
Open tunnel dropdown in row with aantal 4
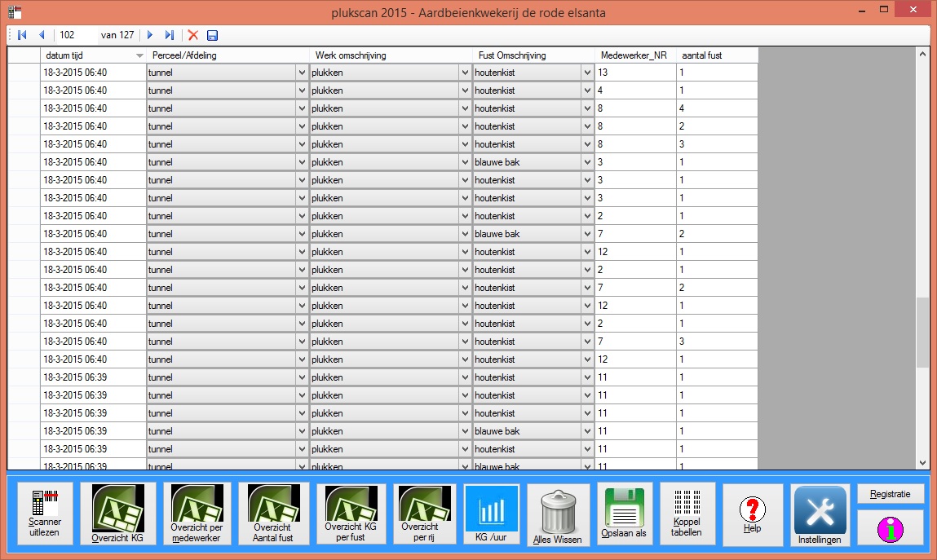click(302, 108)
